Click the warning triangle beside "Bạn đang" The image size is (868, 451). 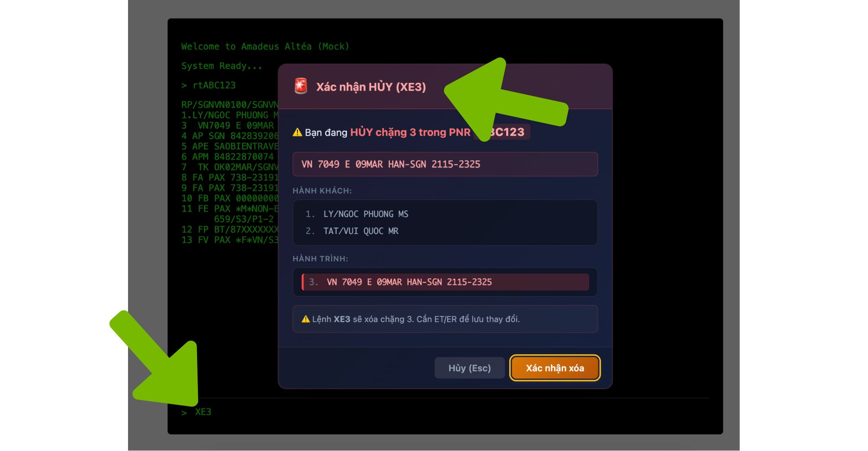pyautogui.click(x=297, y=132)
